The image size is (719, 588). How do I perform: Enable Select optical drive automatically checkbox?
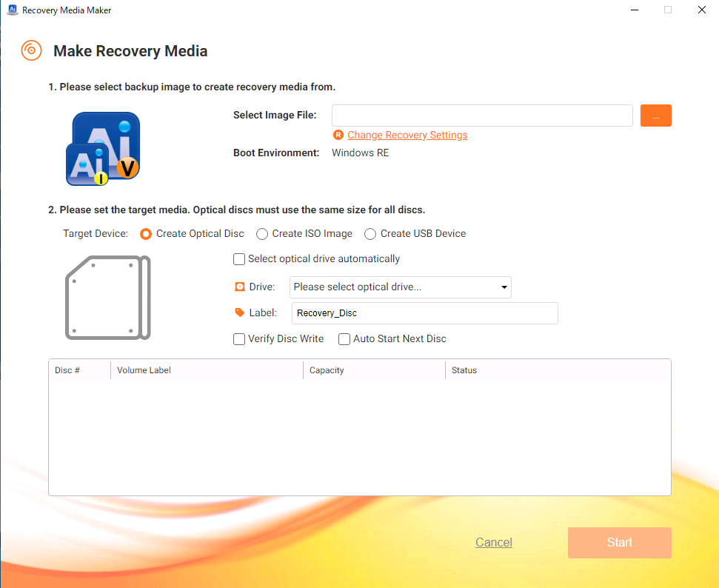click(x=239, y=259)
